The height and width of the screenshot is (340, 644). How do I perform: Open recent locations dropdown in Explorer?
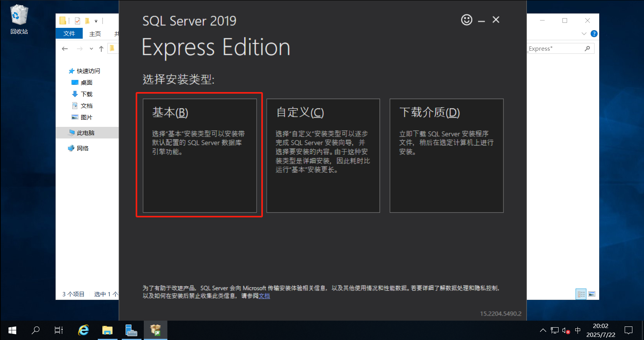(x=91, y=49)
